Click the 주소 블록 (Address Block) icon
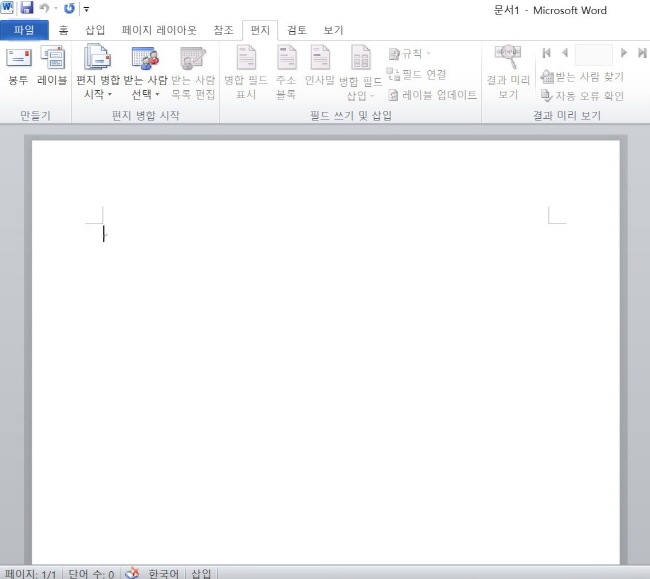Screen dimensions: 650x579 pos(286,59)
